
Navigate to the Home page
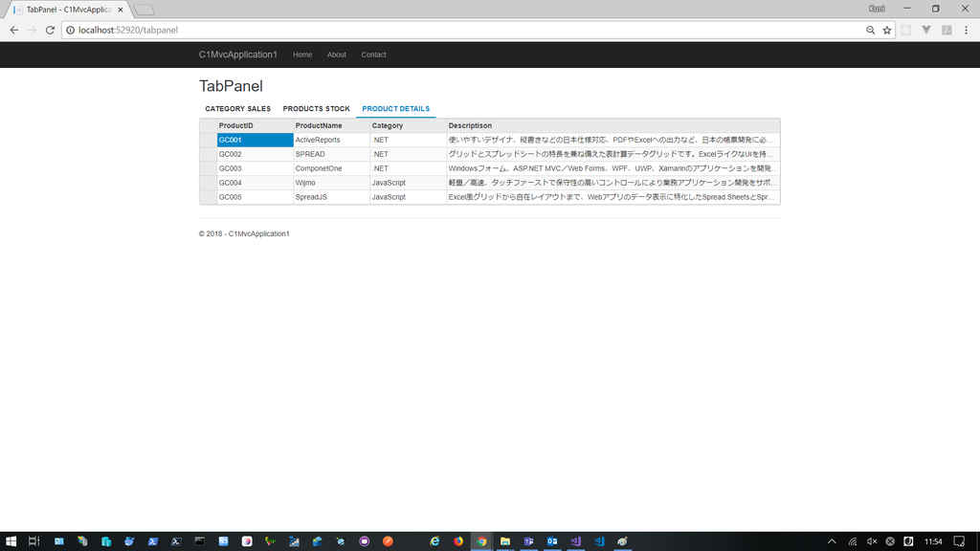[302, 55]
